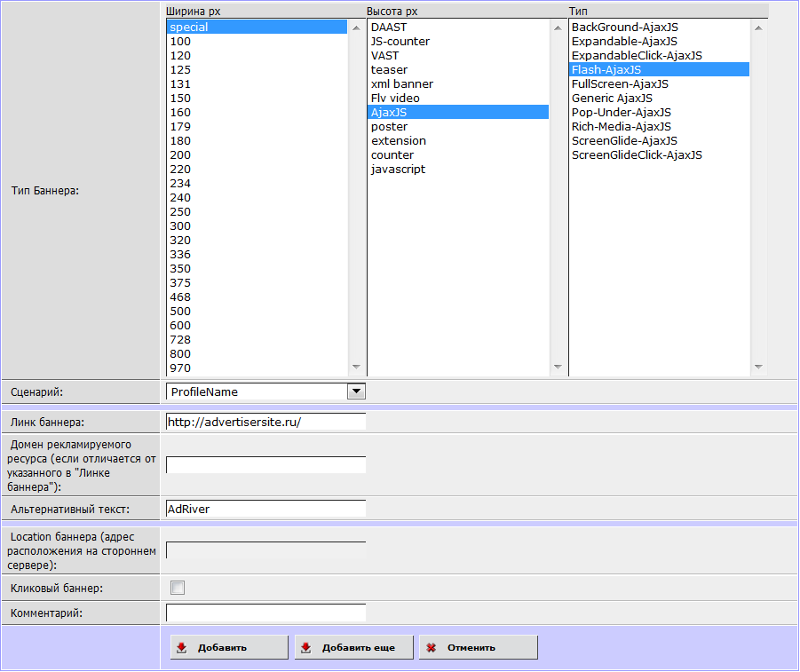Select width 100 in the list

click(x=257, y=42)
